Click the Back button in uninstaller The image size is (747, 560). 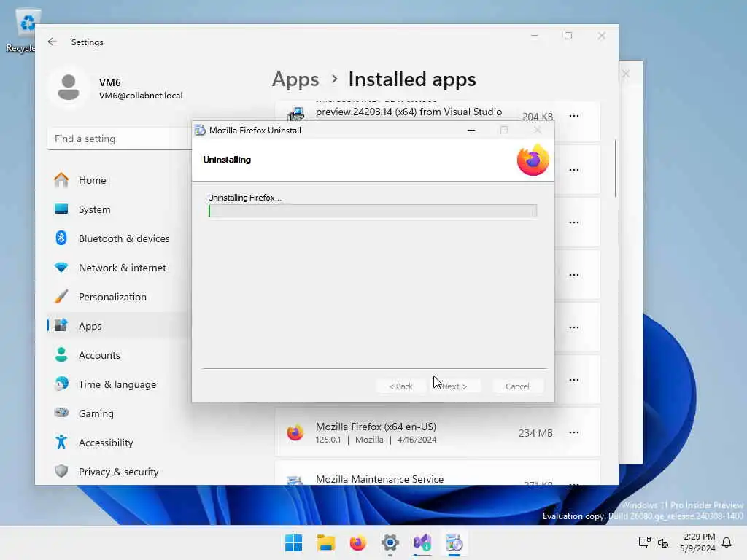click(x=400, y=386)
